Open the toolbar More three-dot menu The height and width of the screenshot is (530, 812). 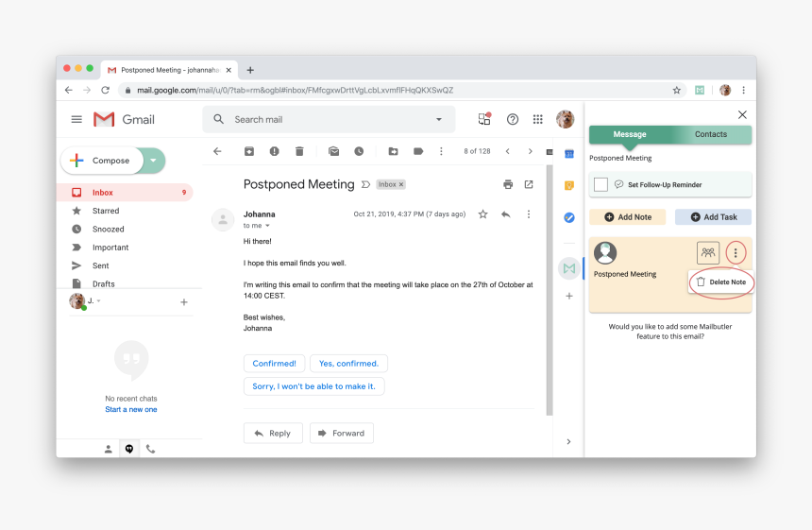coord(441,151)
